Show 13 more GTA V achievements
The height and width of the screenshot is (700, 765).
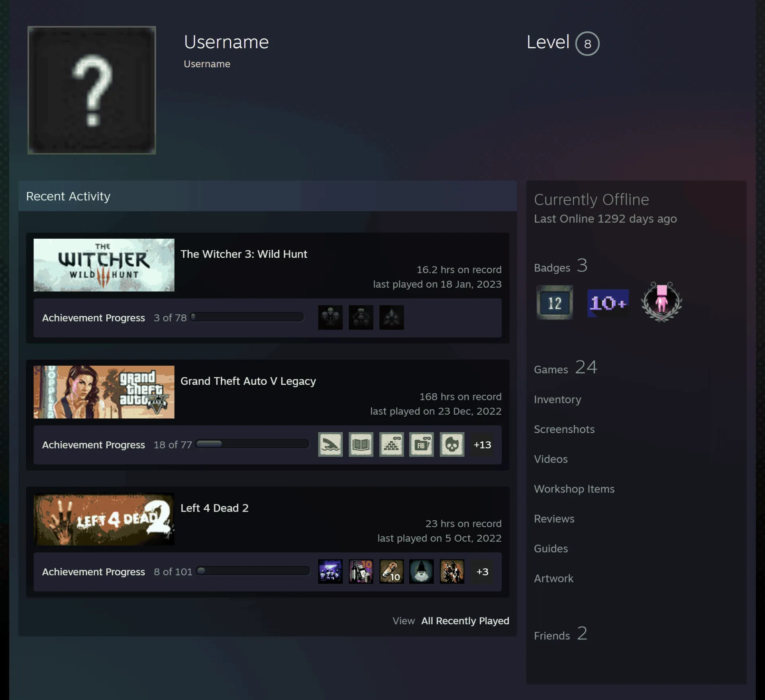tap(483, 445)
